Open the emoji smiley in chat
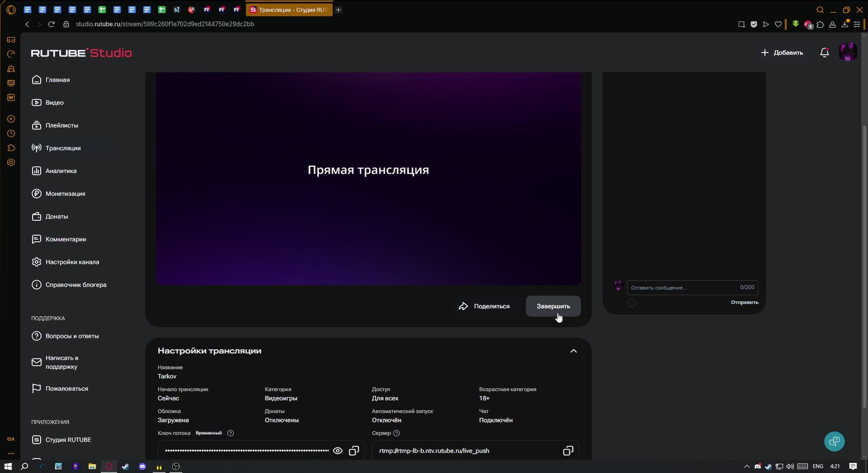 pyautogui.click(x=632, y=302)
